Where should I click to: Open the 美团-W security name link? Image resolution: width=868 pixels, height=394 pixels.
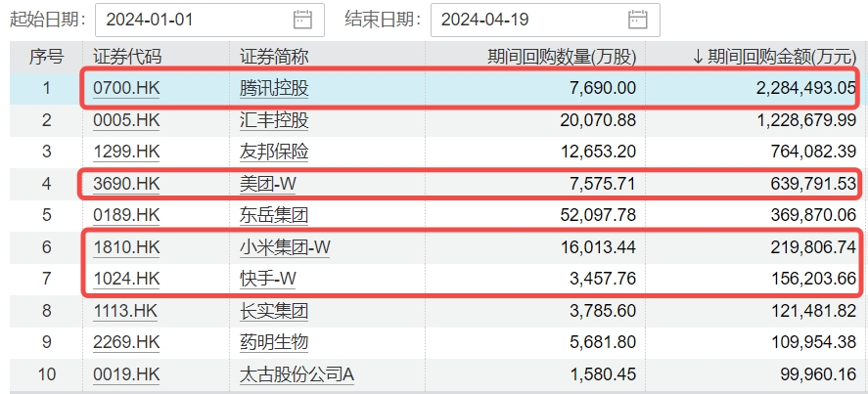267,183
